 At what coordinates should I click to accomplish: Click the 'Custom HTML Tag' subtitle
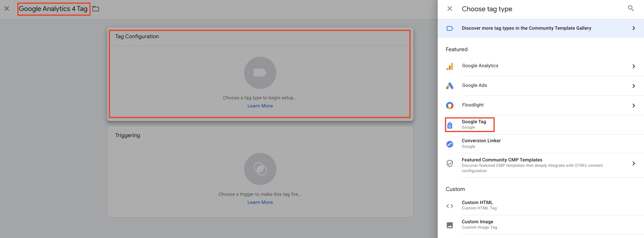[x=479, y=208]
